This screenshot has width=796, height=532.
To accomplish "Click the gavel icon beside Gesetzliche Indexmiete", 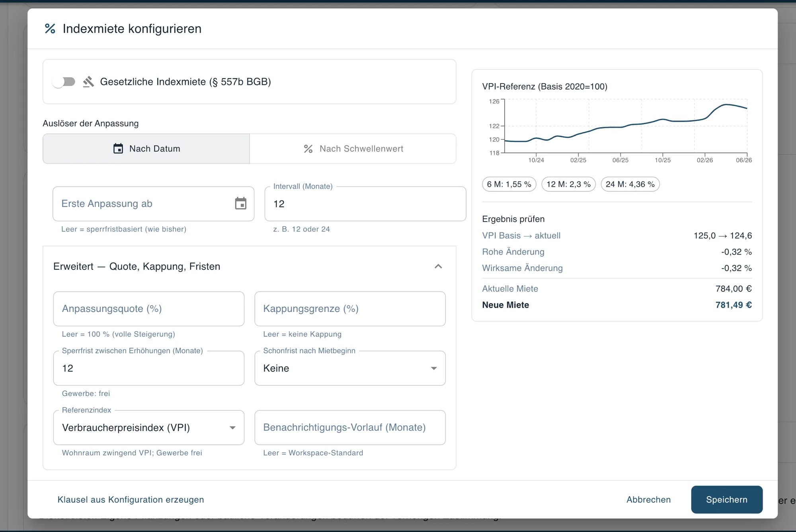I will (88, 82).
